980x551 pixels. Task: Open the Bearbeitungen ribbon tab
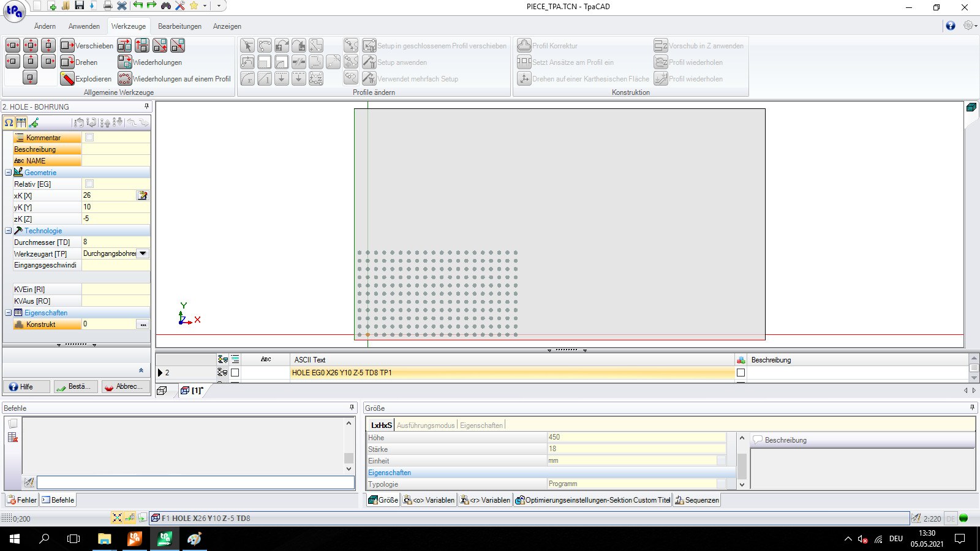tap(179, 26)
